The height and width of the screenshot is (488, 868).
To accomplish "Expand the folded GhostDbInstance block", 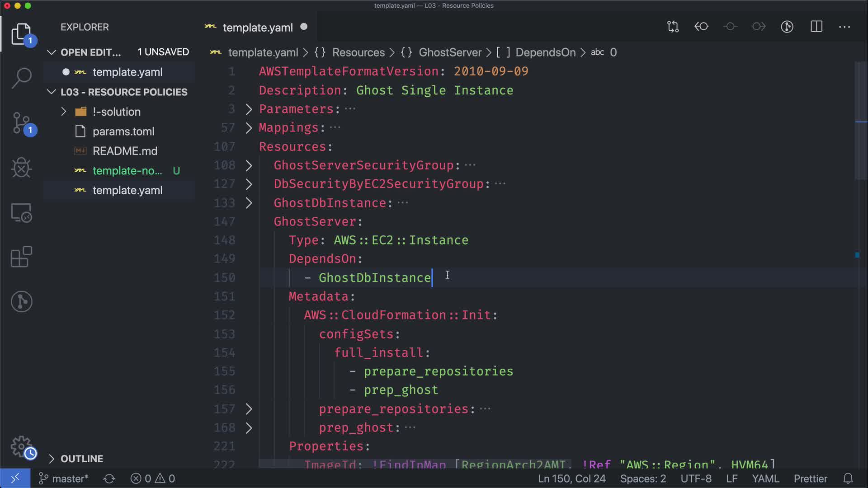I will (x=249, y=203).
